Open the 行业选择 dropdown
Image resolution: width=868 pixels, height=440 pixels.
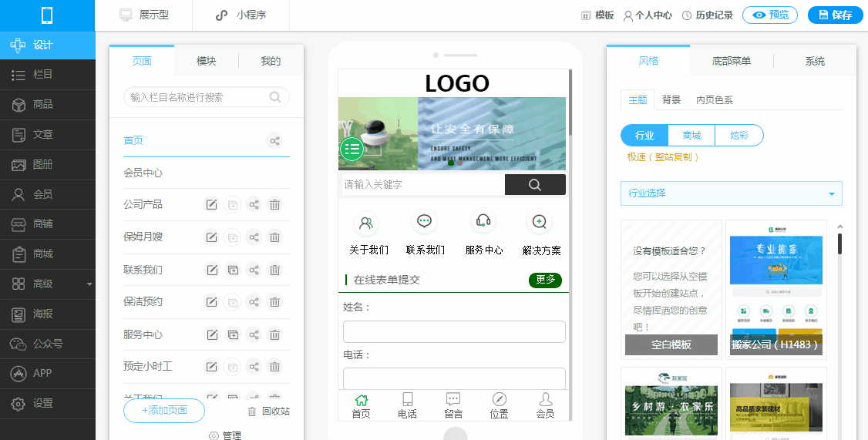[731, 193]
